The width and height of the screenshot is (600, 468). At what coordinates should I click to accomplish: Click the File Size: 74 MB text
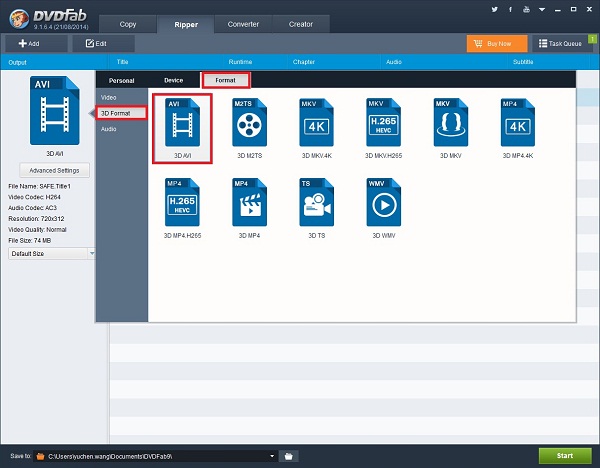point(30,240)
